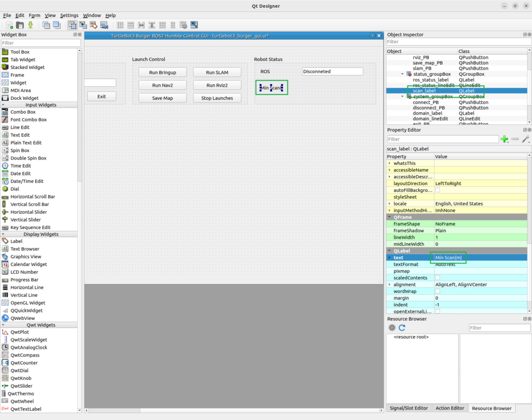
Task: Click the Lay Out Horizontally icon
Action: (120, 25)
